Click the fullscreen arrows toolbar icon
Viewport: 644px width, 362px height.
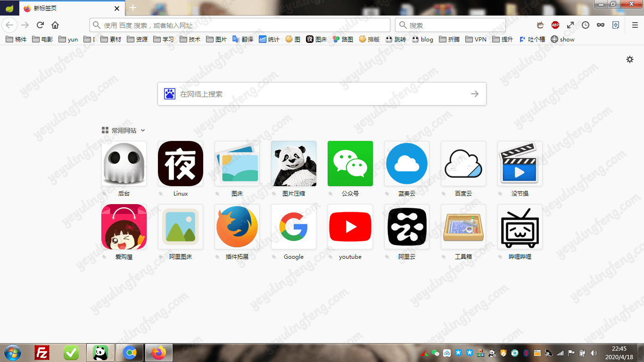570,25
